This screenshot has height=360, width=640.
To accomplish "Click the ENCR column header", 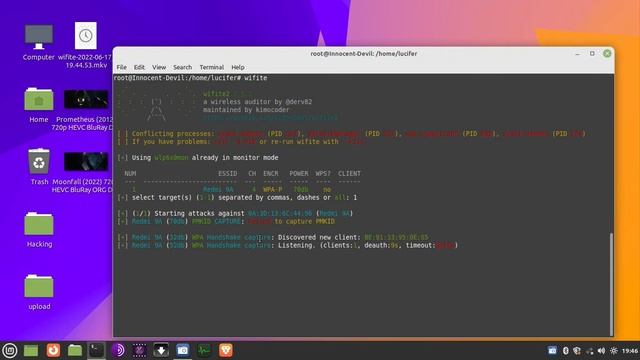I will [271, 173].
